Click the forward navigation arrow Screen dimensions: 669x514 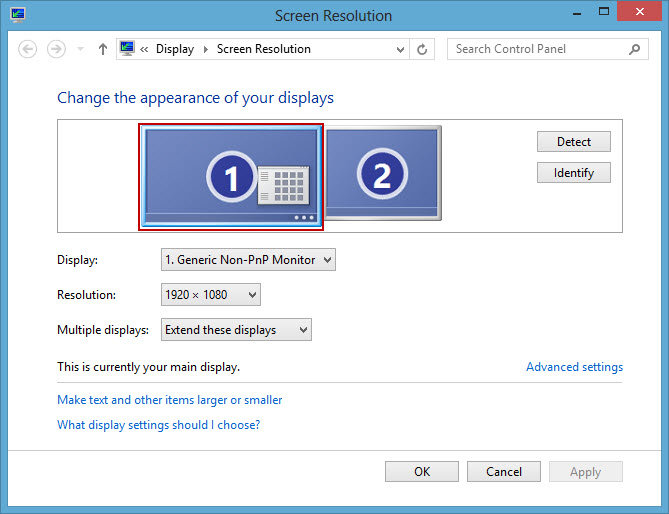pyautogui.click(x=56, y=49)
